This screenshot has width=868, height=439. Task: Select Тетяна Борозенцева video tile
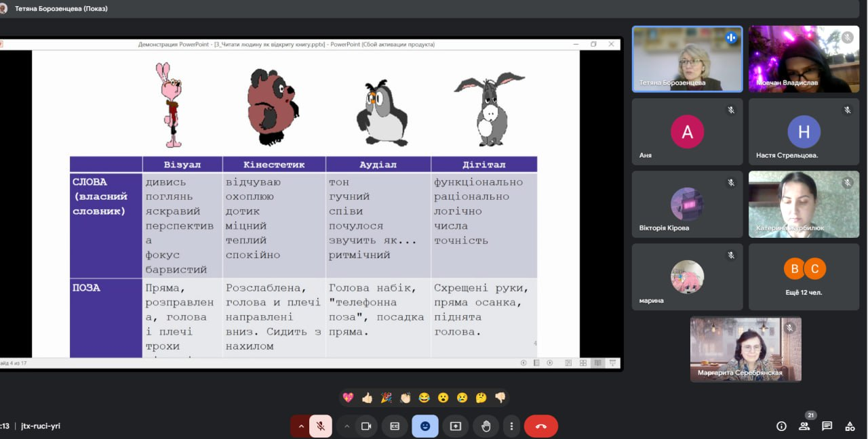687,59
